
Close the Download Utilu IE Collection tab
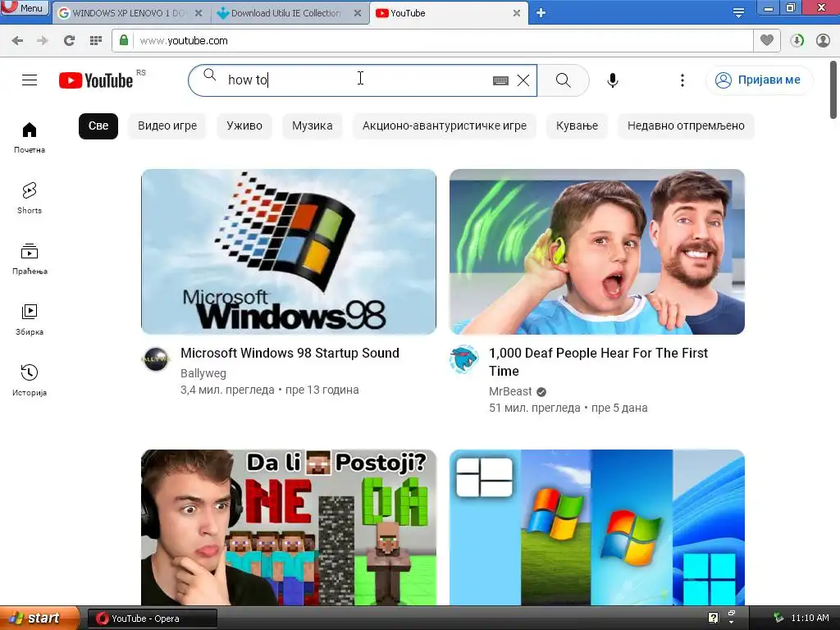tap(358, 13)
